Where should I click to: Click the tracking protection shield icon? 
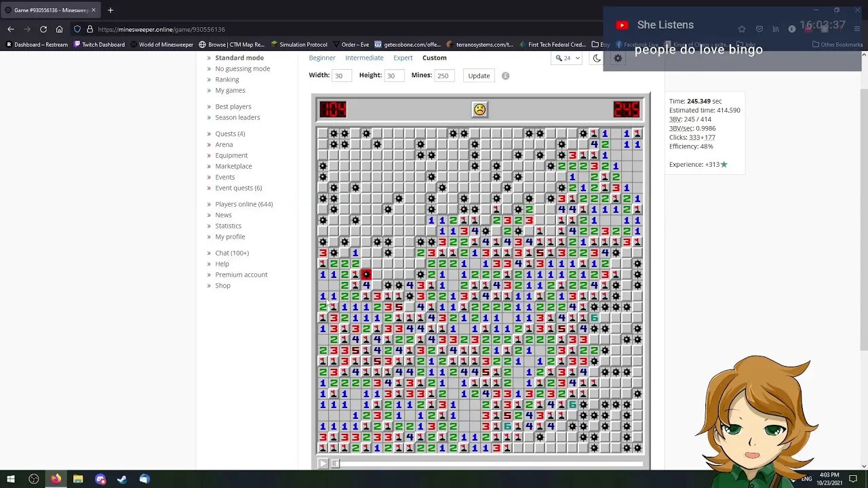(77, 29)
